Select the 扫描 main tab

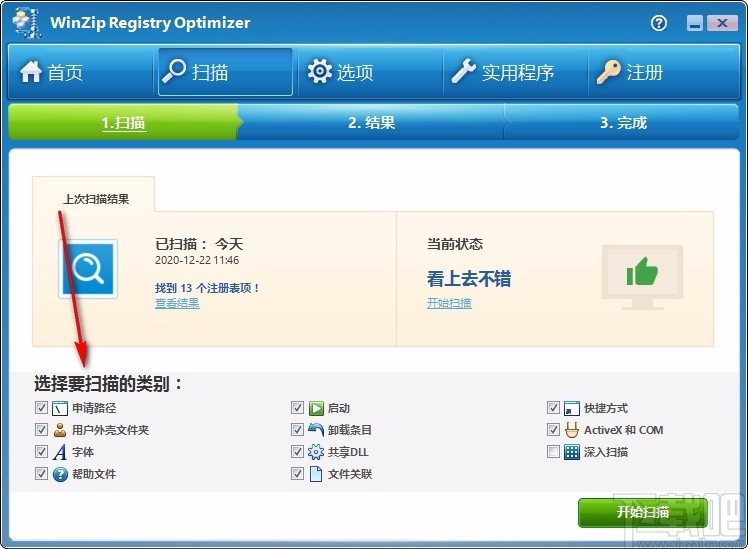225,72
